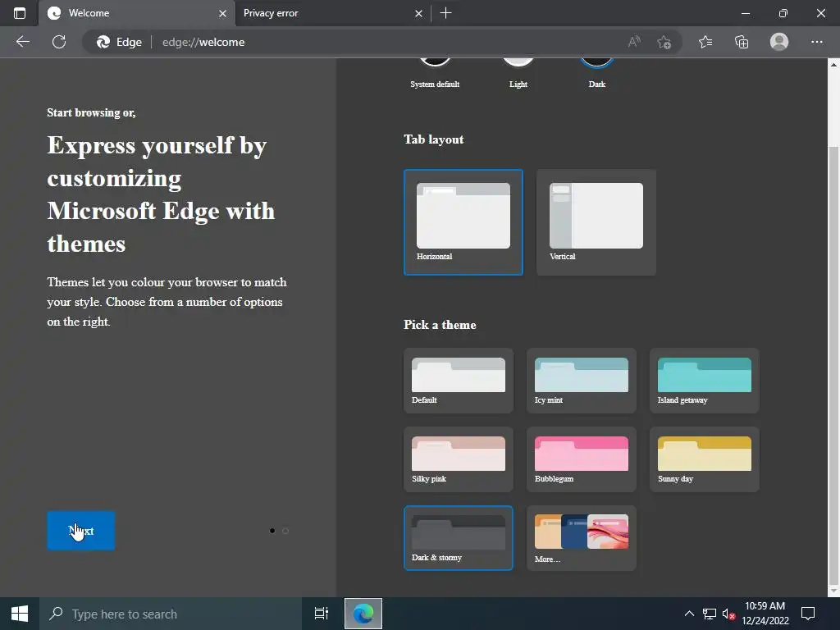Open More... themes tile
The width and height of the screenshot is (840, 630).
tap(582, 538)
